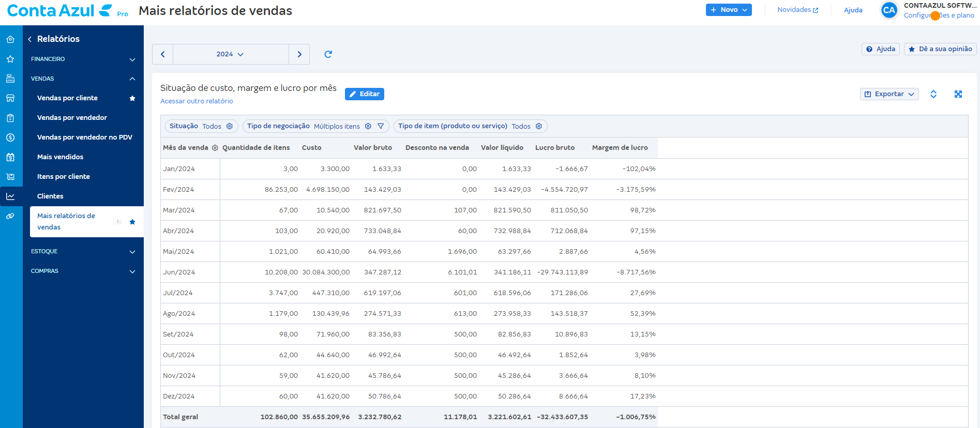Open calendar money icon in sidebar

[x=10, y=157]
